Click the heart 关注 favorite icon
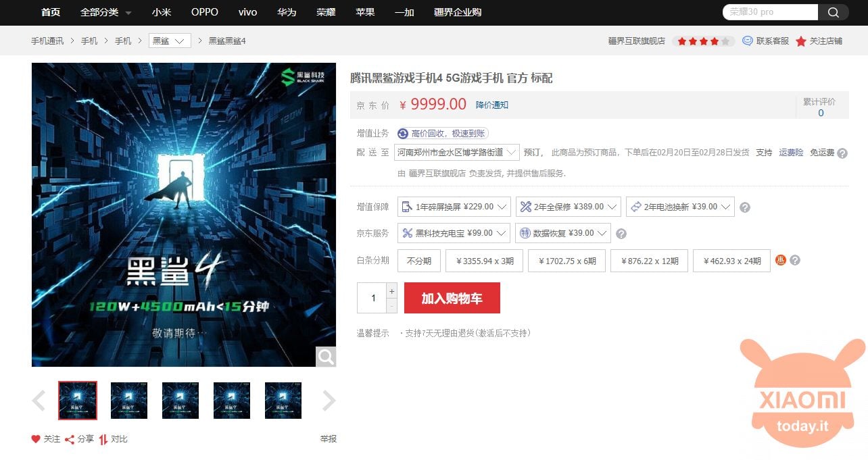 pyautogui.click(x=36, y=439)
